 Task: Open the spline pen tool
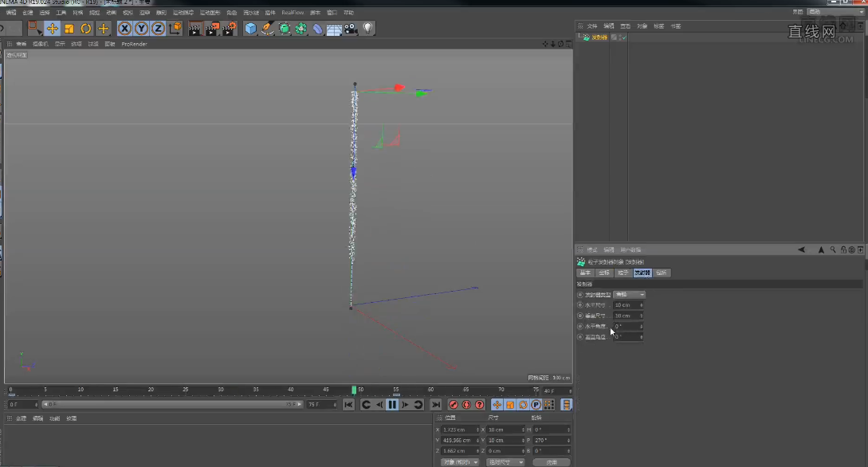pyautogui.click(x=267, y=28)
